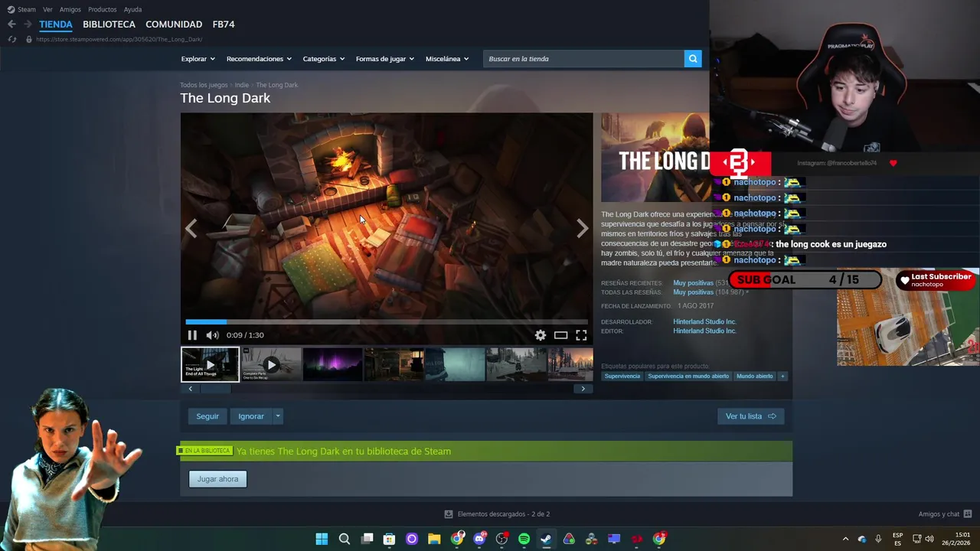Click Jugar ahora button
This screenshot has width=980, height=551.
click(217, 479)
